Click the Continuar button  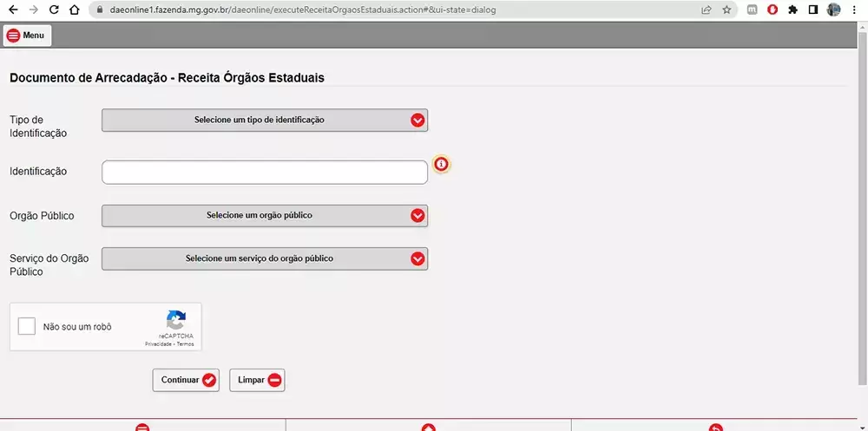click(x=186, y=380)
